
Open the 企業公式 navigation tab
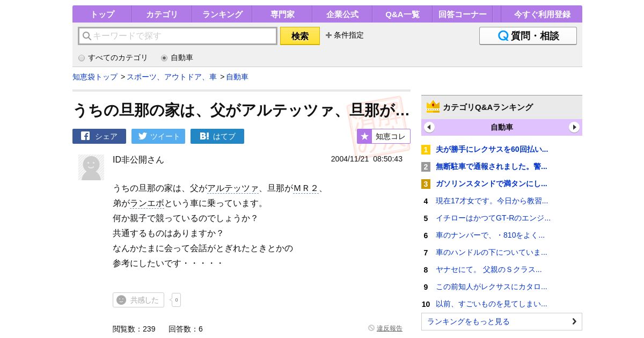342,14
